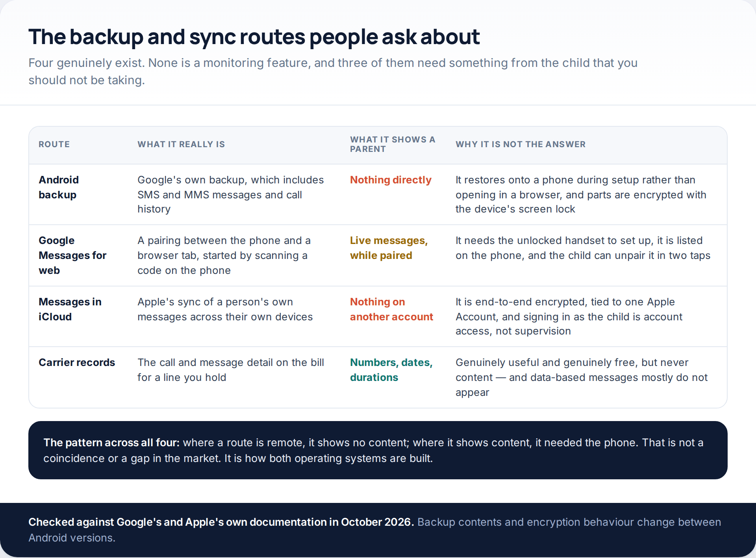Click the cell "A pairing between the phone and a browser tab"
This screenshot has width=756, height=558.
224,255
